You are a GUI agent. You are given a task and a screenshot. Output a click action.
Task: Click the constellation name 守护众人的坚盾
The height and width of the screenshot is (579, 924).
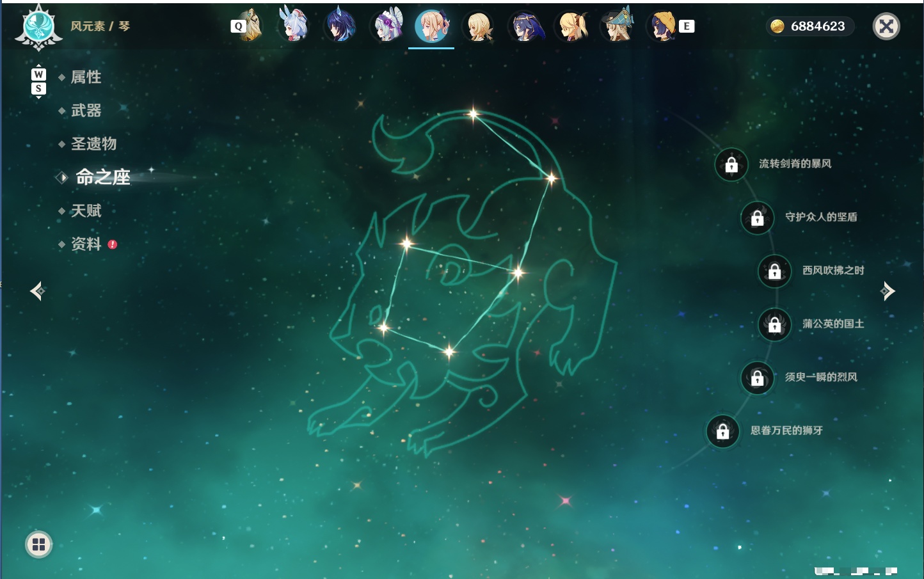click(821, 217)
